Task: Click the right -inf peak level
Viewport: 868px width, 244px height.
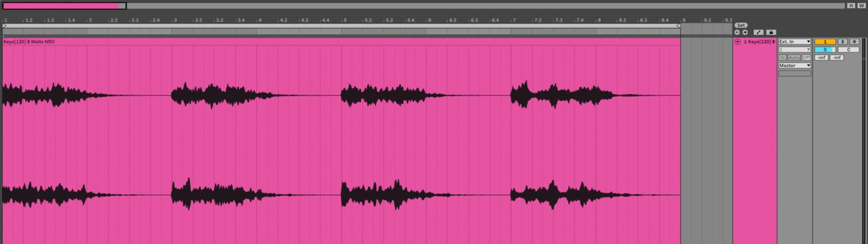Action: [837, 57]
